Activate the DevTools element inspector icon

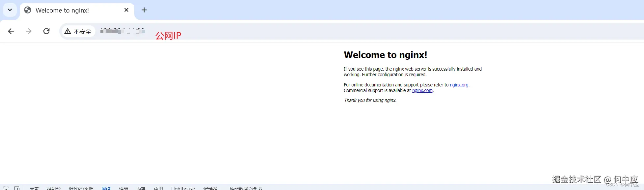point(6,188)
